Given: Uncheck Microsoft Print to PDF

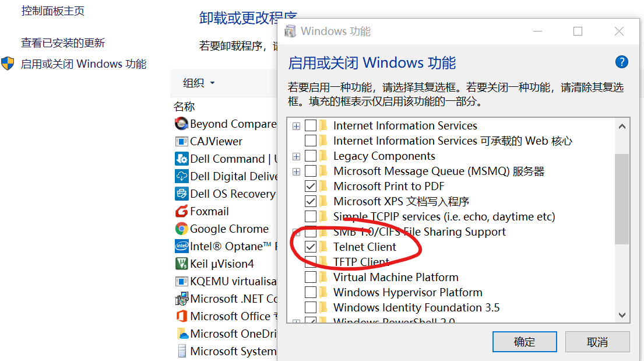Looking at the screenshot, I should pos(311,186).
